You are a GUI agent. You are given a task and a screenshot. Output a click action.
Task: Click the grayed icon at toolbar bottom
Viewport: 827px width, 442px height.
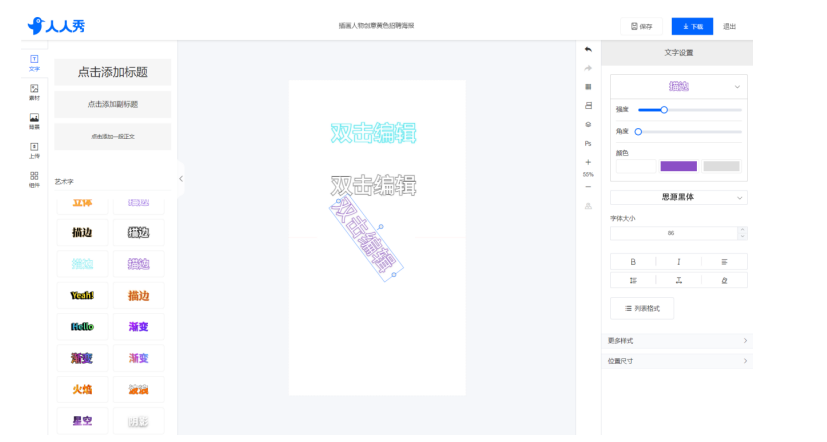(588, 206)
